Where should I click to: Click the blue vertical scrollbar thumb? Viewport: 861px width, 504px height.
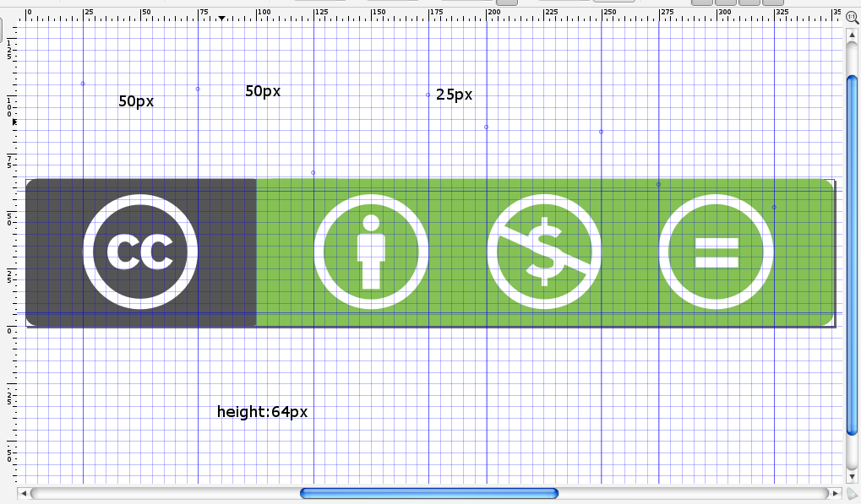click(x=853, y=256)
